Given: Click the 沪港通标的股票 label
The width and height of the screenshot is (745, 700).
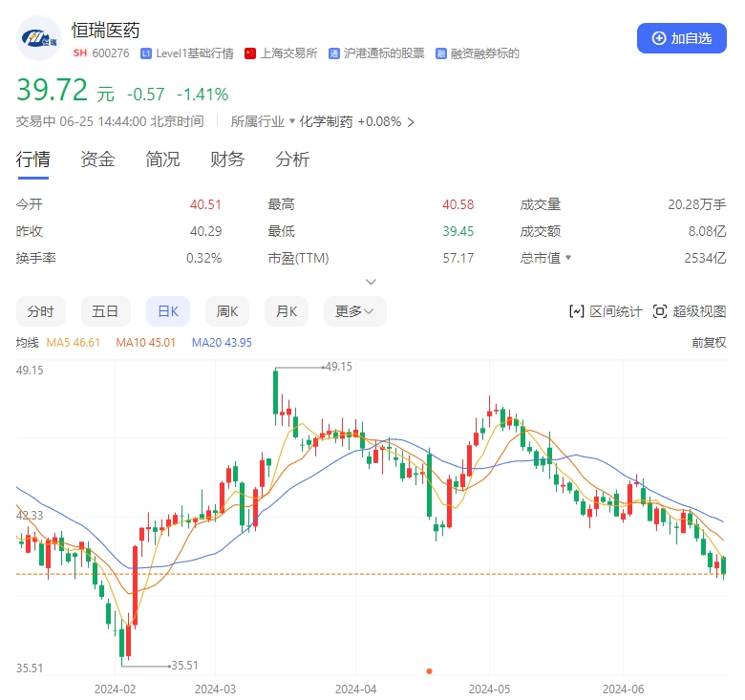Looking at the screenshot, I should point(384,53).
